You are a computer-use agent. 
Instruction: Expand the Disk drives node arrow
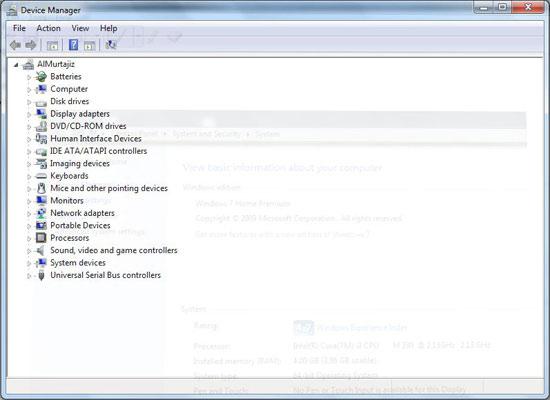(29, 102)
